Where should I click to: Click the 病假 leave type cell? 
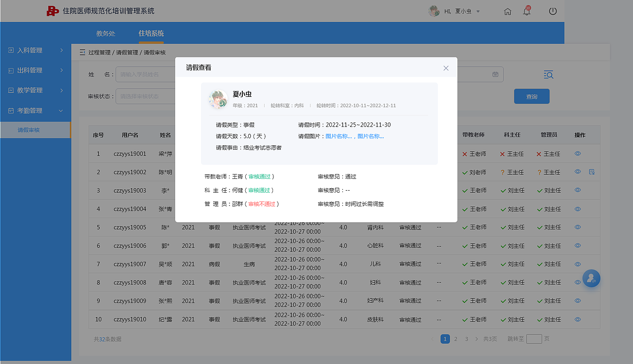pos(214,264)
